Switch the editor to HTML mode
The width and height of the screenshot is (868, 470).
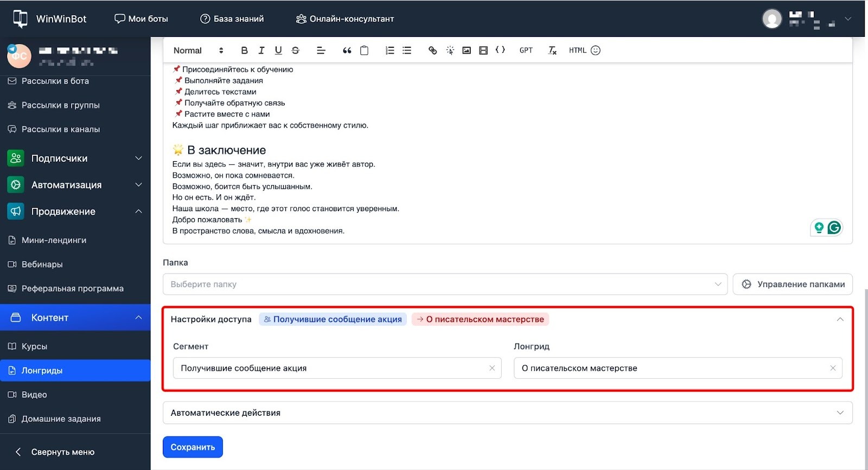coord(577,50)
